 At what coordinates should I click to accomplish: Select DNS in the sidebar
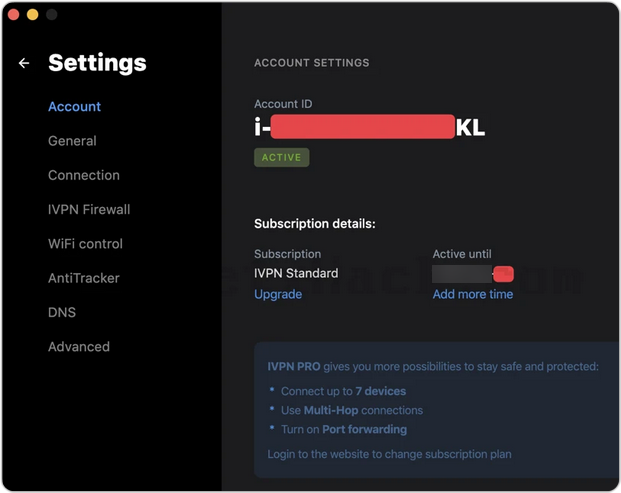click(x=61, y=312)
